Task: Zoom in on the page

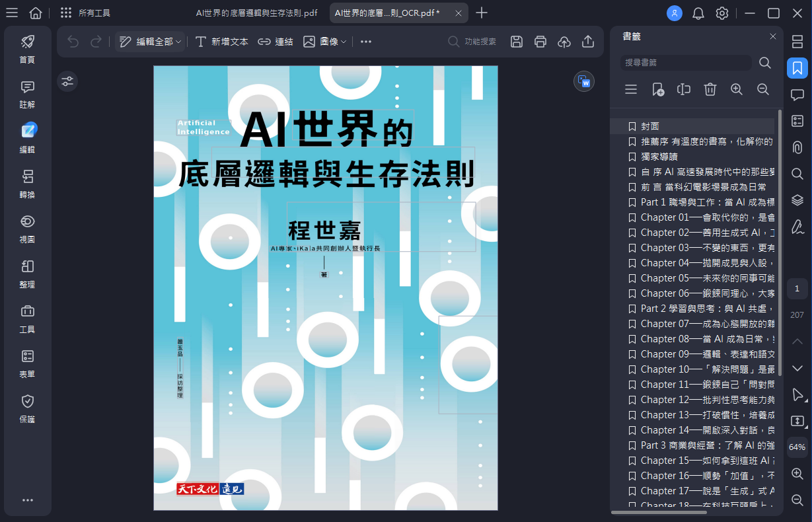Action: pyautogui.click(x=797, y=474)
